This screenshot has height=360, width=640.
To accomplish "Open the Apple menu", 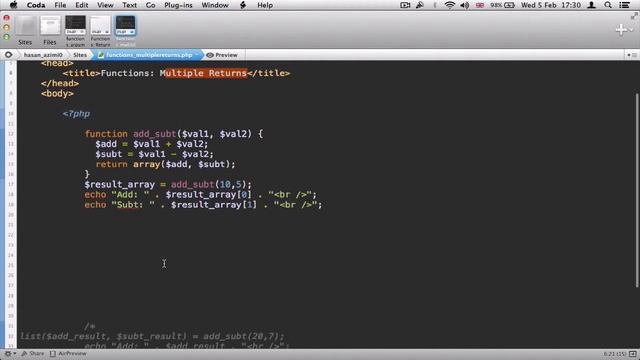I will [13, 5].
